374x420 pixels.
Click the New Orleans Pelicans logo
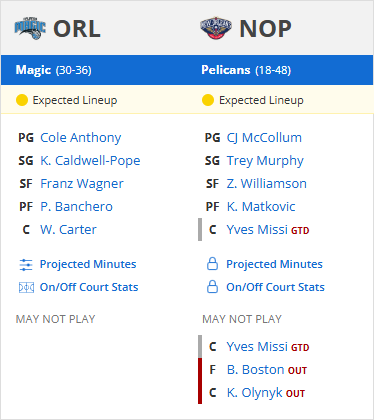(216, 28)
